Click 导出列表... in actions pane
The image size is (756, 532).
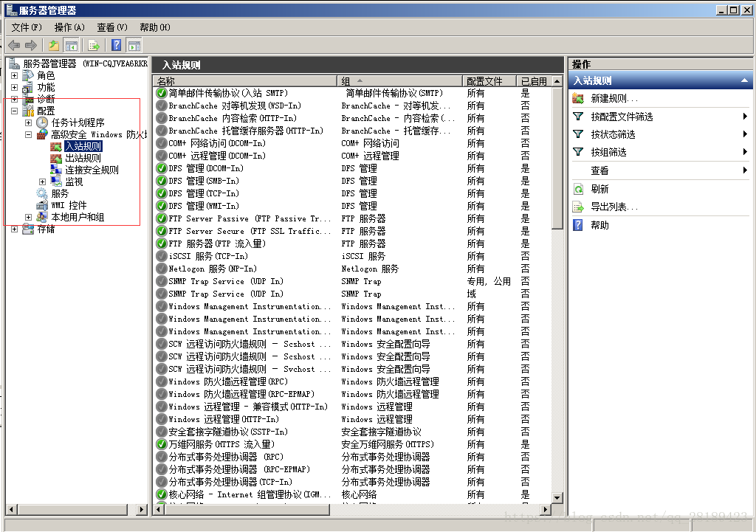point(614,207)
